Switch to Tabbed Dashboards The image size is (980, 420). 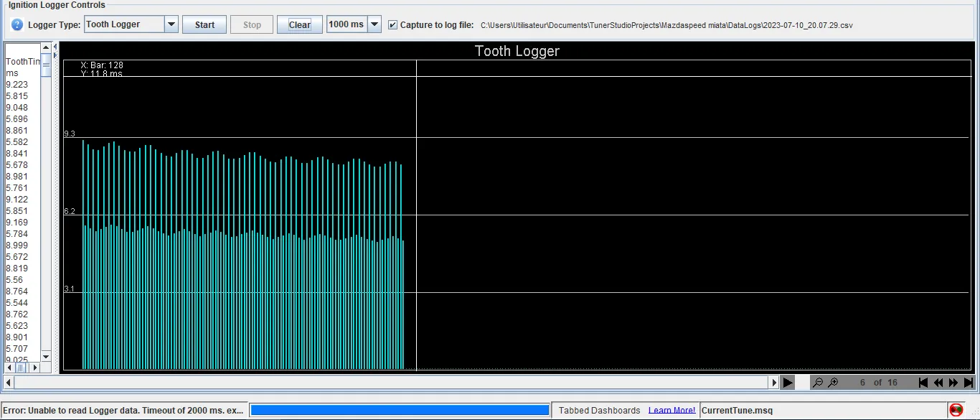[599, 411]
